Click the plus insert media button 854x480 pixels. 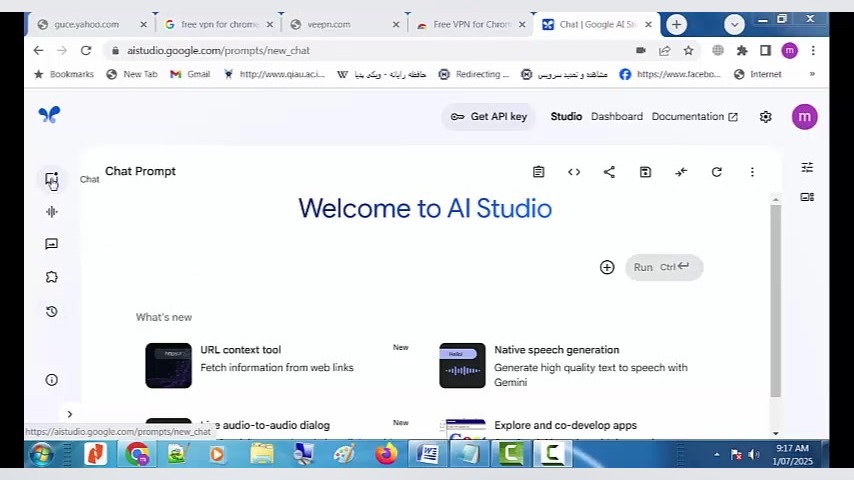(607, 267)
